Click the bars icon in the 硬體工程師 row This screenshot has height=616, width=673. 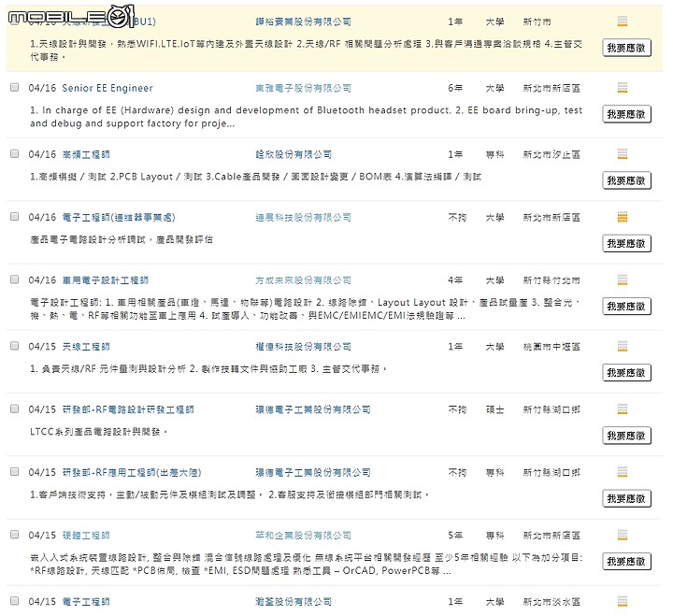pos(622,535)
